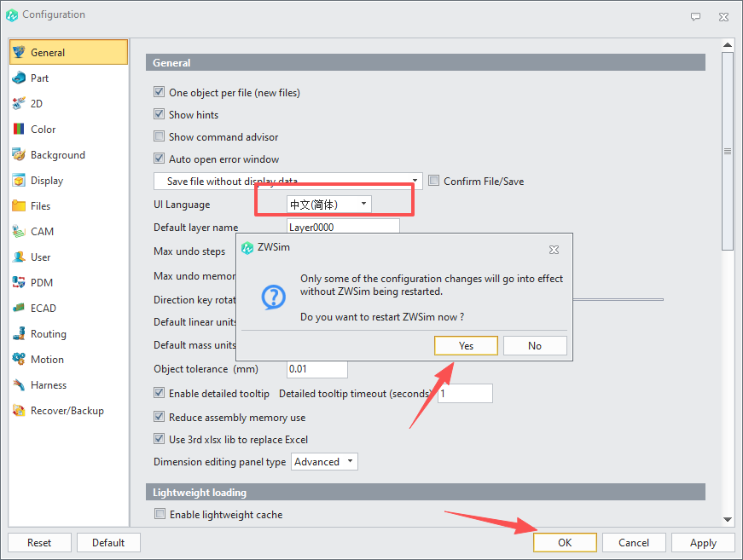Select the Part category icon

tap(19, 78)
